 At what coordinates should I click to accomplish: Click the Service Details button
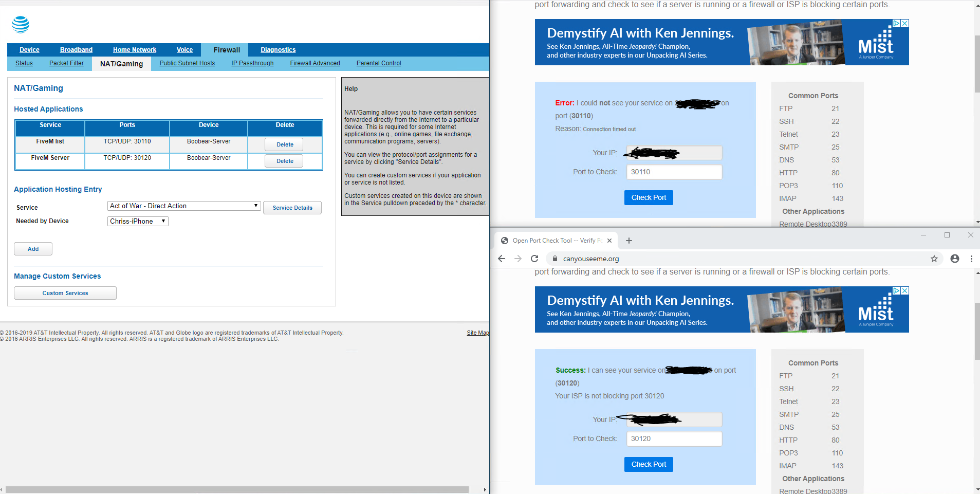point(292,208)
